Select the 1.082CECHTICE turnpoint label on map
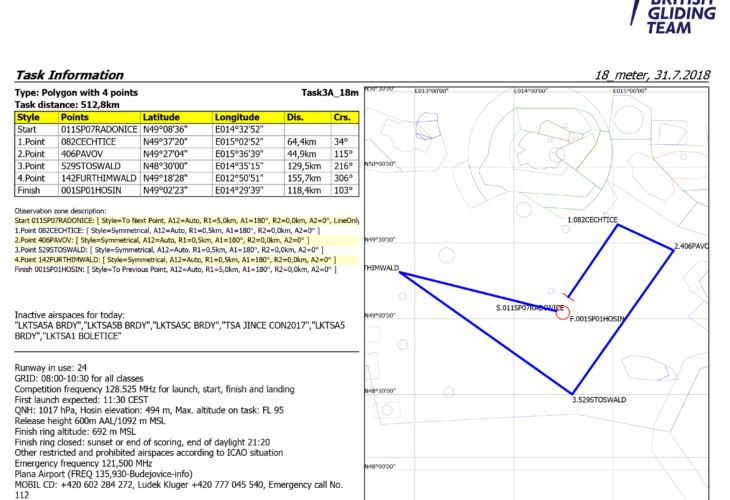This screenshot has width=730, height=500. click(x=593, y=219)
